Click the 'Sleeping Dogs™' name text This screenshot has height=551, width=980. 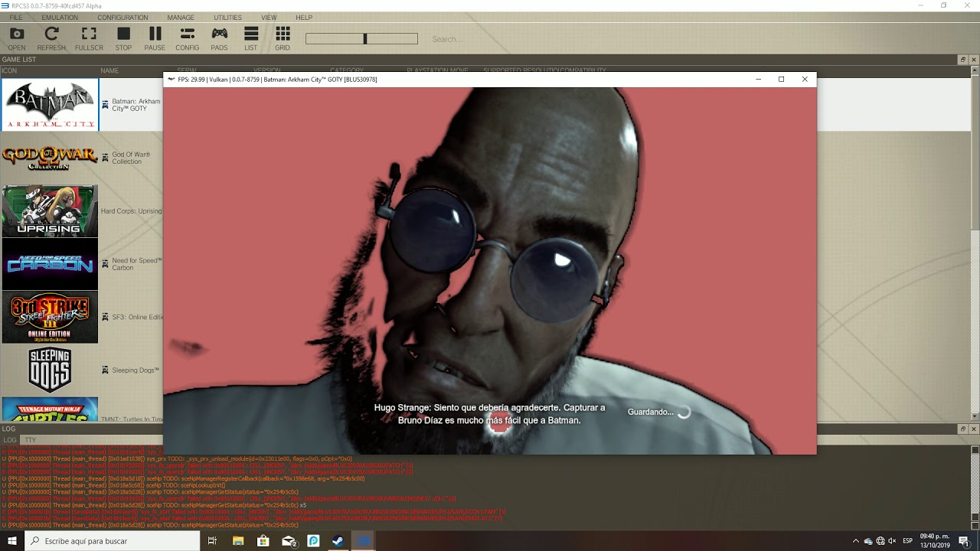pos(136,370)
